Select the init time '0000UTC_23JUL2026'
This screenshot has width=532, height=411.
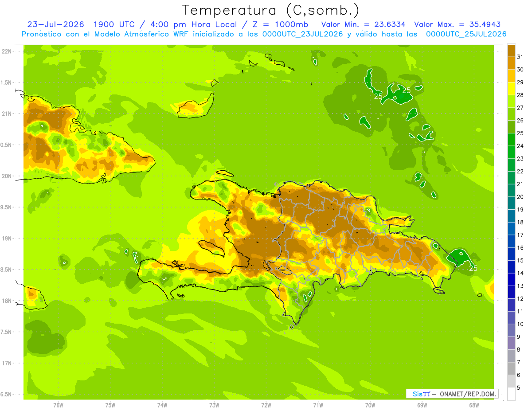tap(303, 34)
